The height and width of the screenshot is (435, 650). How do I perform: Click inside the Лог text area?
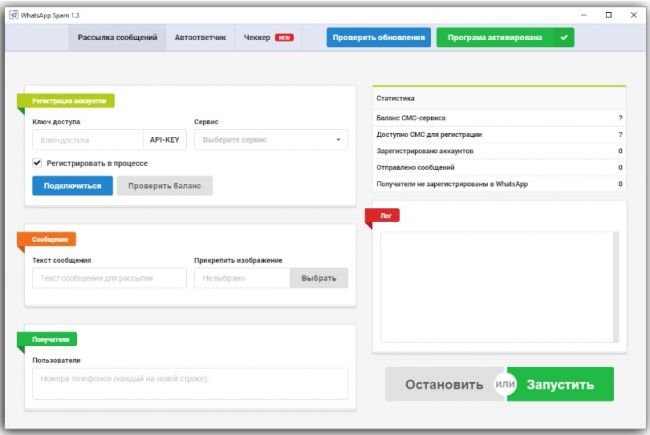click(496, 287)
